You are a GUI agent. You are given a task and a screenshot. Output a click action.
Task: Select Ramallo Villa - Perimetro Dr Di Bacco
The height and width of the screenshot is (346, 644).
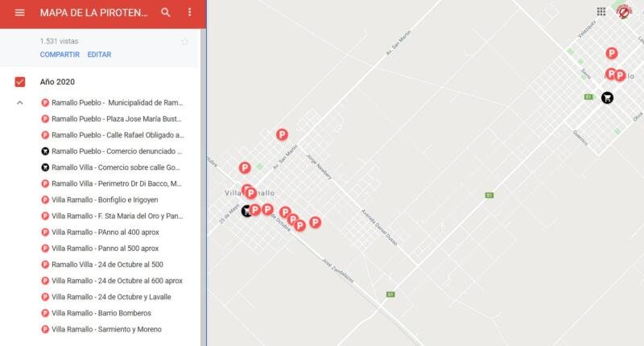point(117,183)
